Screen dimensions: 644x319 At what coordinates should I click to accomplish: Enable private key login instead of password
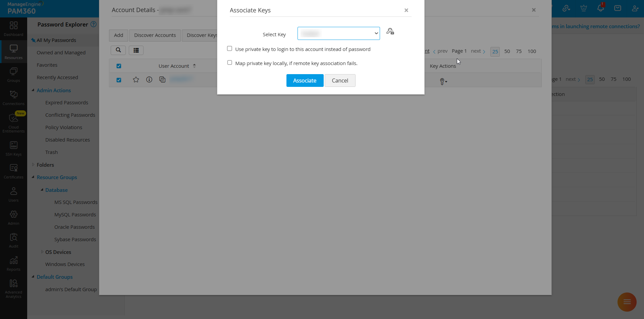point(229,48)
